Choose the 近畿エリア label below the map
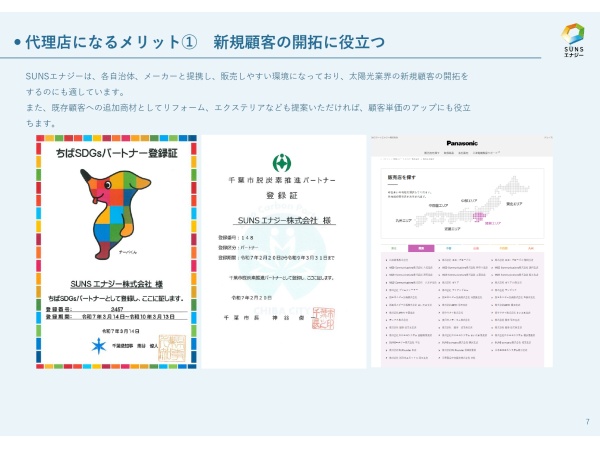Image resolution: width=600 pixels, height=450 pixels. (451, 228)
